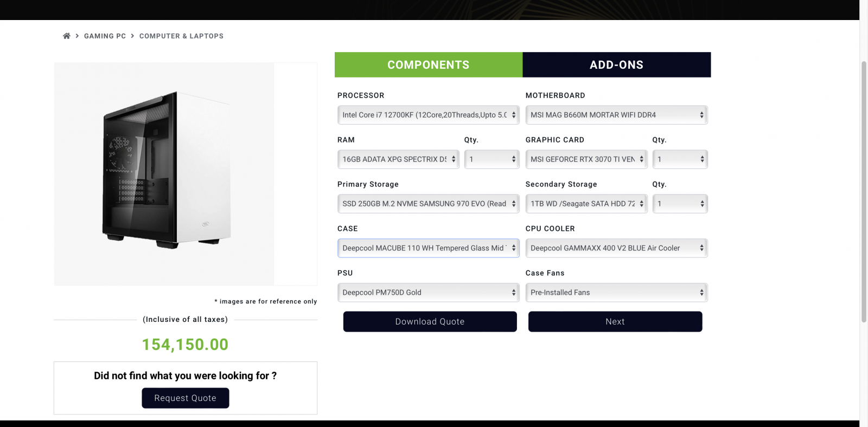Open Case Fans dropdown showing Pre-Installed Fans
Screen dimensions: 868x427
[x=617, y=293]
